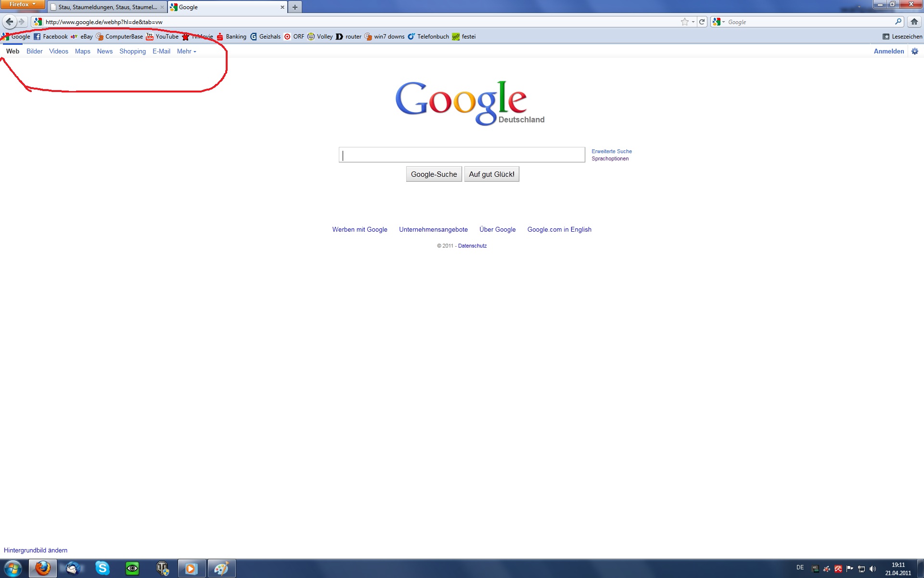Focus the Google search text field

[x=462, y=155]
